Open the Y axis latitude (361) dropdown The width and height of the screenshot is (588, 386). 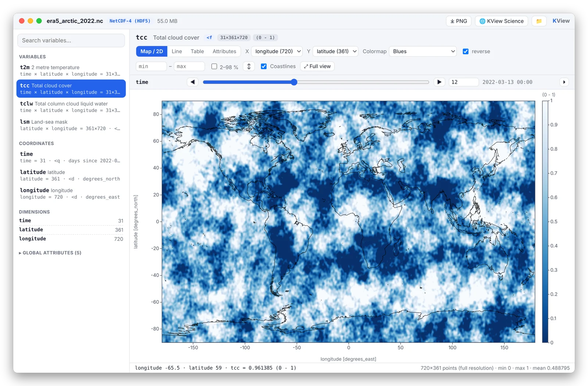[x=336, y=51]
